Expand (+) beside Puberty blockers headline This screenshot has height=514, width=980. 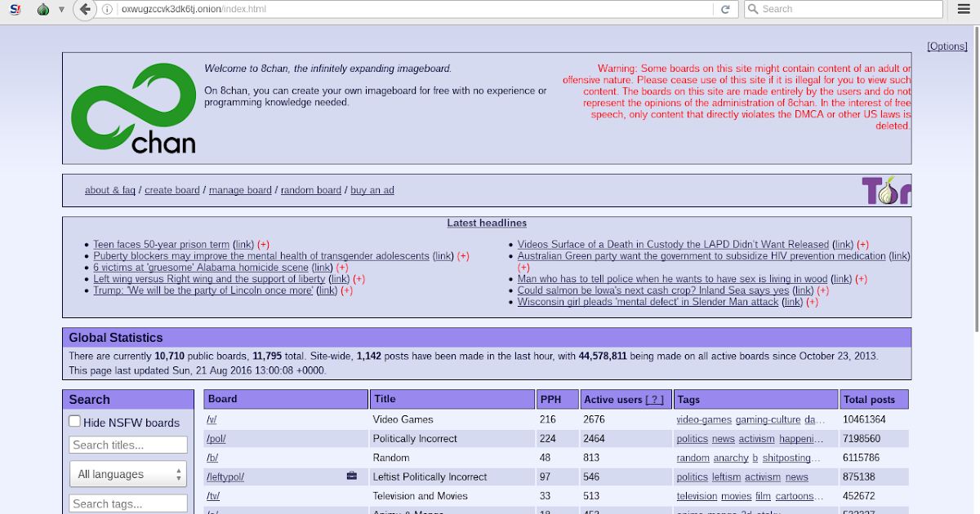[463, 256]
